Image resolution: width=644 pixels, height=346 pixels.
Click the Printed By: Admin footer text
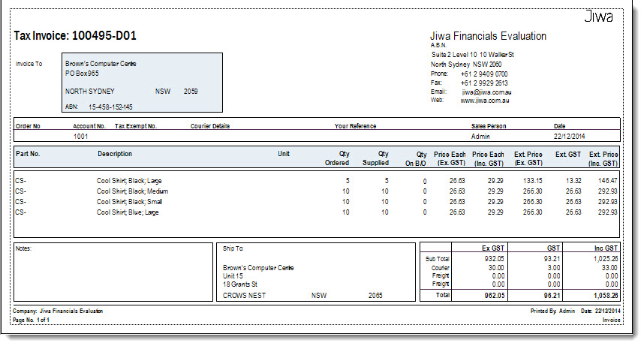tap(552, 311)
